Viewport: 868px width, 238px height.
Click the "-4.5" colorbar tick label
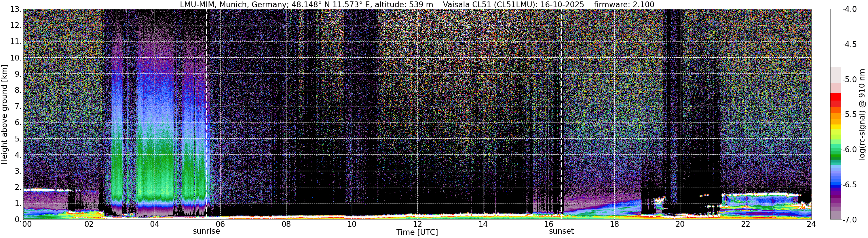850,44
